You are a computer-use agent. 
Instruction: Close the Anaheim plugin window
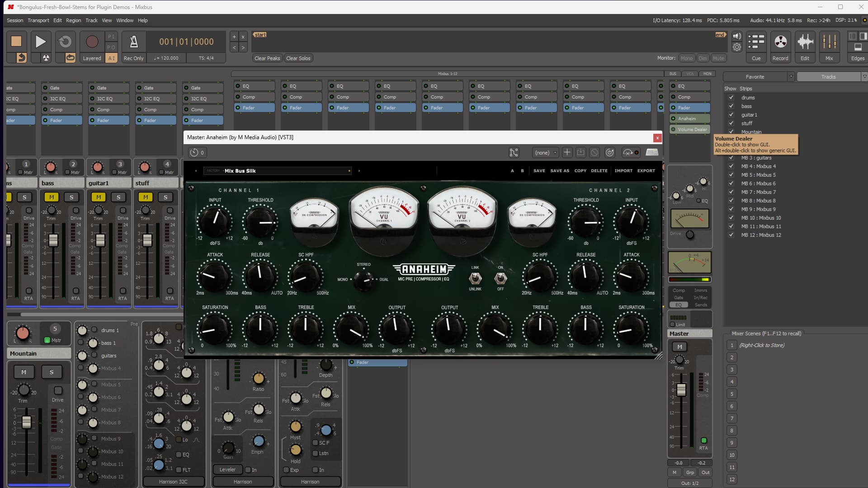[657, 138]
